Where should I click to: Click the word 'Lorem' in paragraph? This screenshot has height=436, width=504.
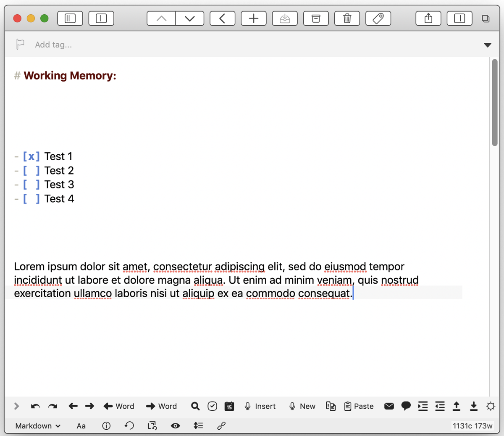[29, 267]
